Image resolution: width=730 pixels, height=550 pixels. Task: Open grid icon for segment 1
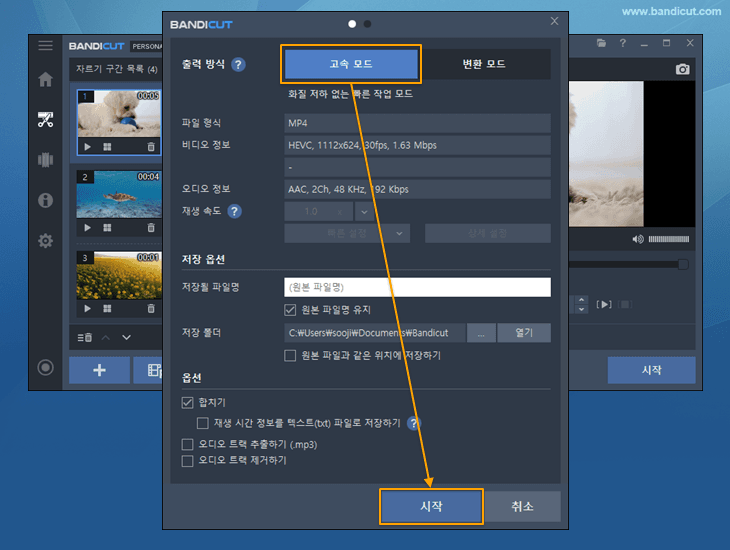[107, 147]
